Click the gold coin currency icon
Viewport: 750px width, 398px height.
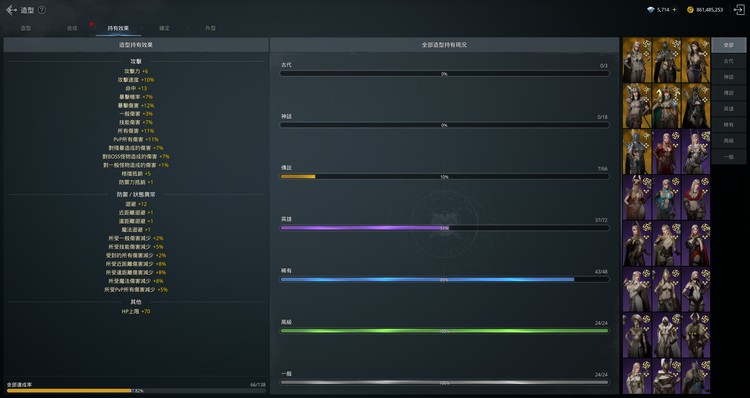[690, 10]
